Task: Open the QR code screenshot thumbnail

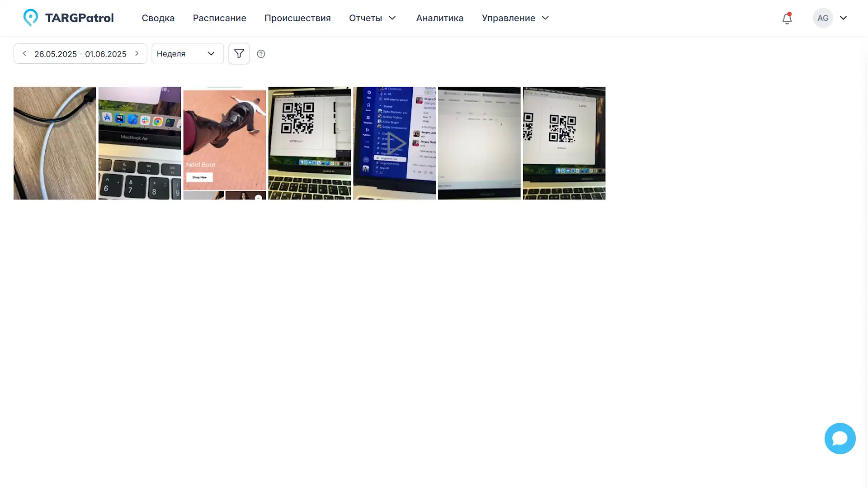Action: (x=309, y=143)
